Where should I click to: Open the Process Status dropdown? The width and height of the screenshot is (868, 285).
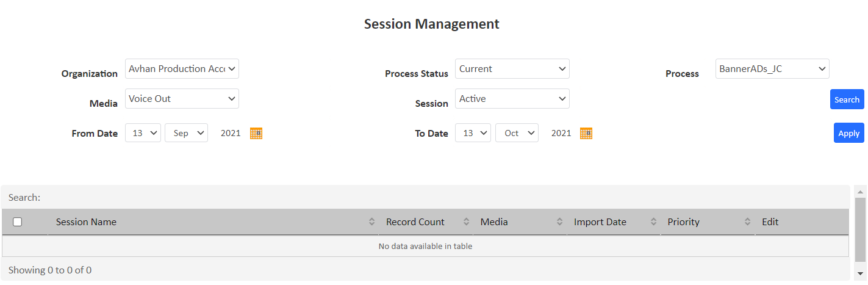click(x=512, y=69)
